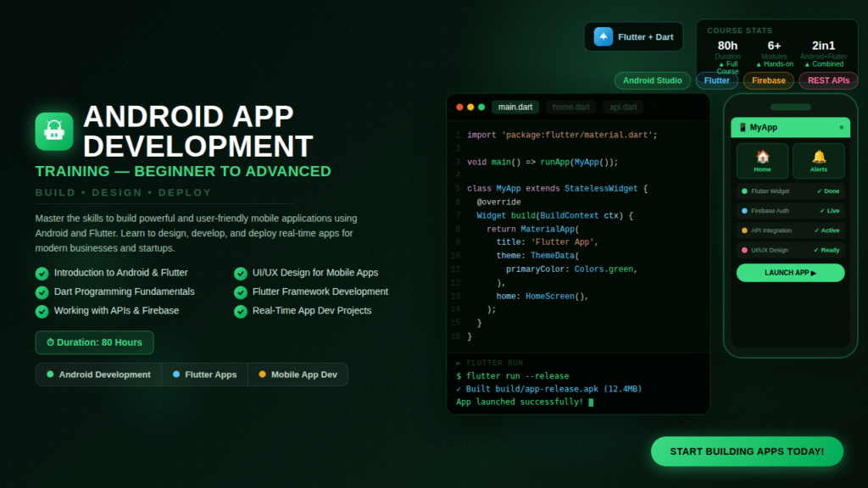Click the Android robot icon beside the heading

[x=53, y=130]
